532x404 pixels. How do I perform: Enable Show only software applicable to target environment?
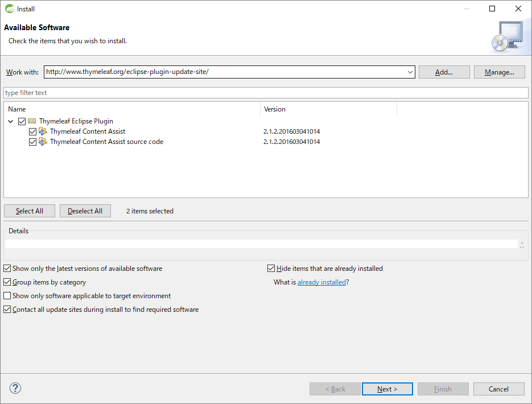point(7,295)
